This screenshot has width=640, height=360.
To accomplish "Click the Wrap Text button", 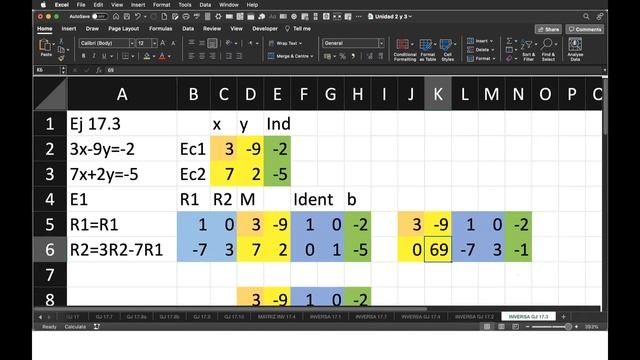I will click(x=285, y=43).
